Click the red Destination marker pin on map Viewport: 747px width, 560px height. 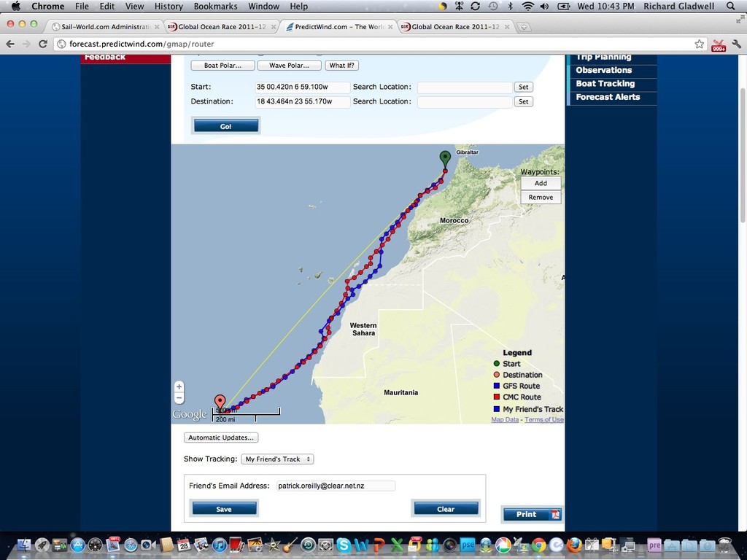tap(220, 402)
